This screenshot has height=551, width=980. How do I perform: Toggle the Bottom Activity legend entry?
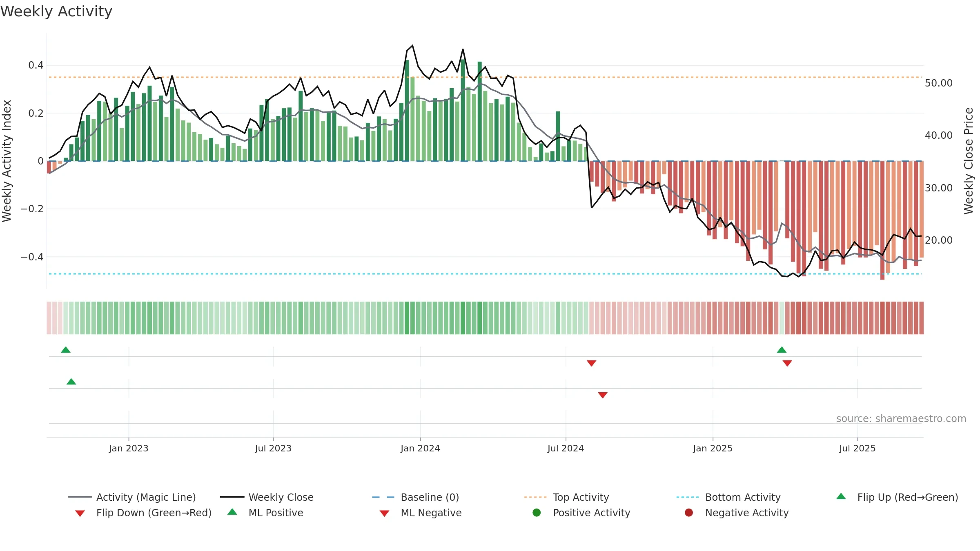pos(728,497)
